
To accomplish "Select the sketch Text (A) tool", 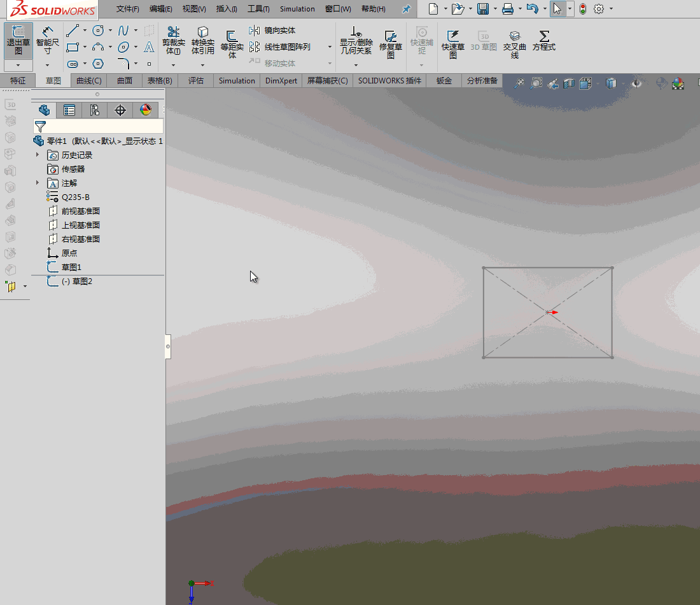I will pos(149,47).
